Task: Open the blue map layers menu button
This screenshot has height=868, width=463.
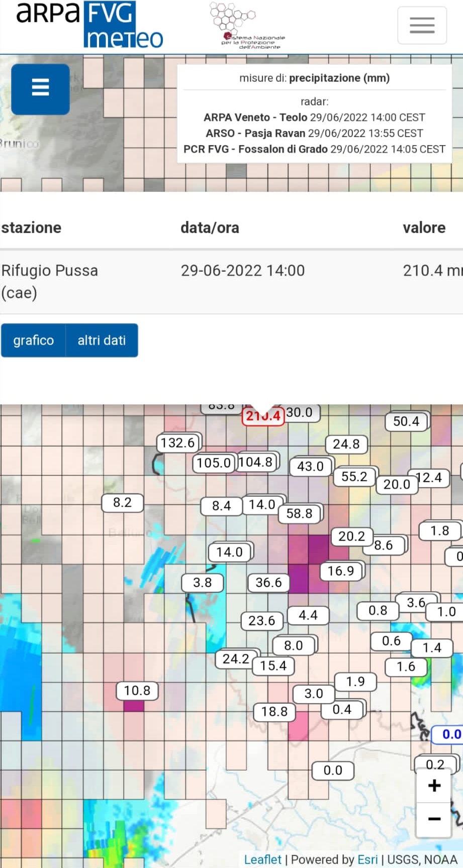Action: tap(40, 89)
